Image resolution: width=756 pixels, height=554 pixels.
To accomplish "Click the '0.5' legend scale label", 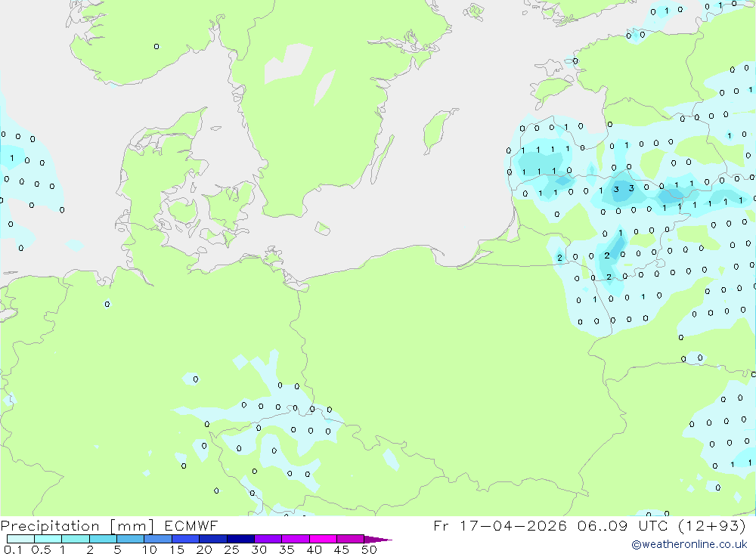I will (41, 549).
